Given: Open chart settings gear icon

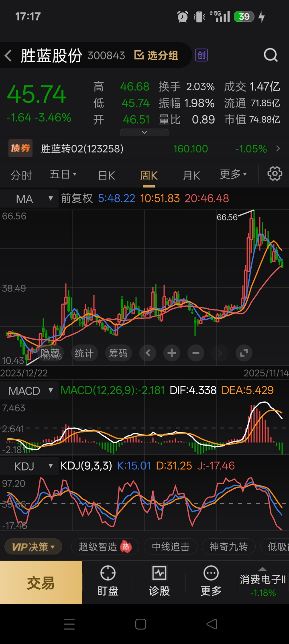Looking at the screenshot, I should [275, 174].
